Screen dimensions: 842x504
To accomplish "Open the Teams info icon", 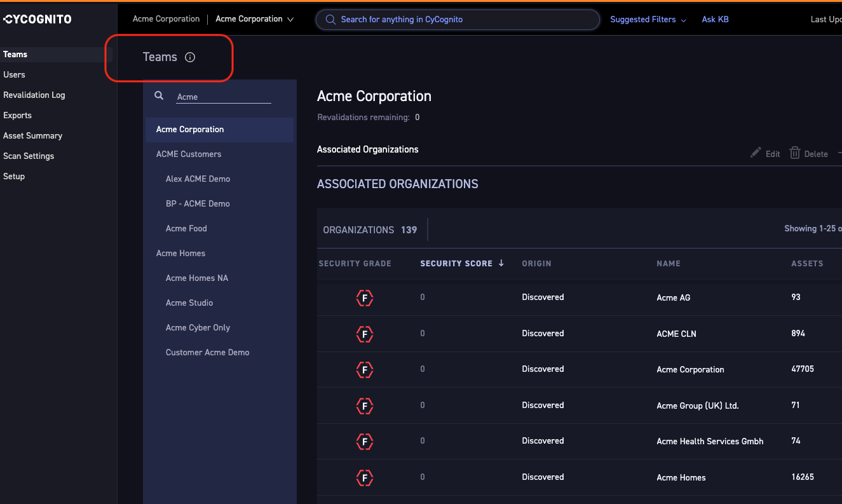I will click(x=190, y=57).
